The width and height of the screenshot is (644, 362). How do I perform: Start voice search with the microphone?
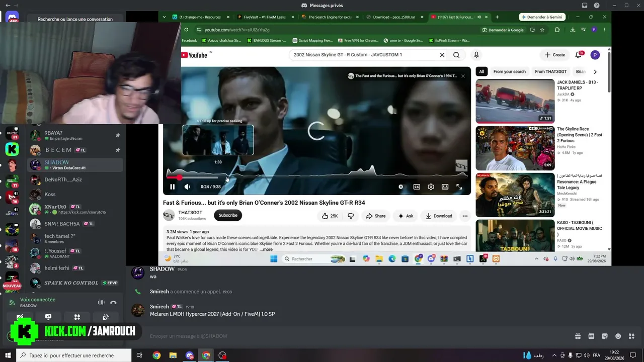pos(476,55)
